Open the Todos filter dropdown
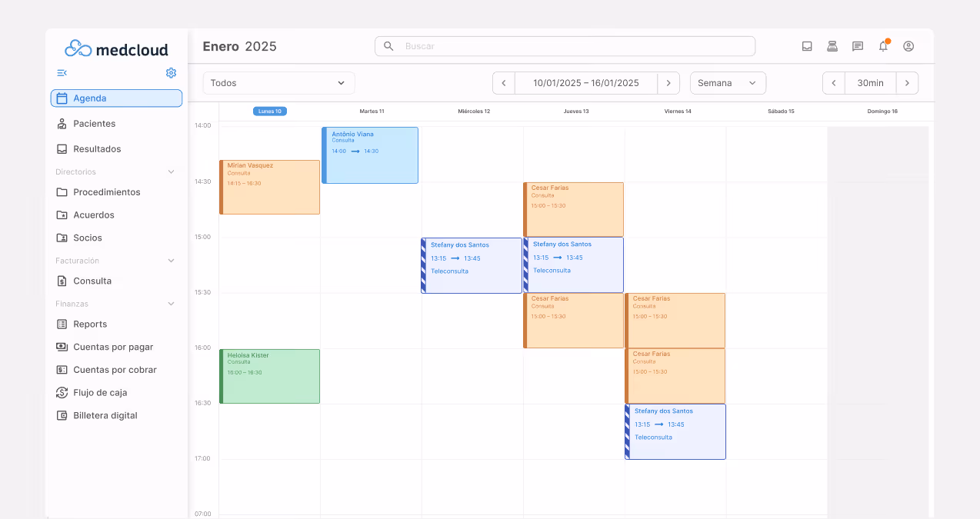Viewport: 980px width, 519px height. [x=278, y=82]
